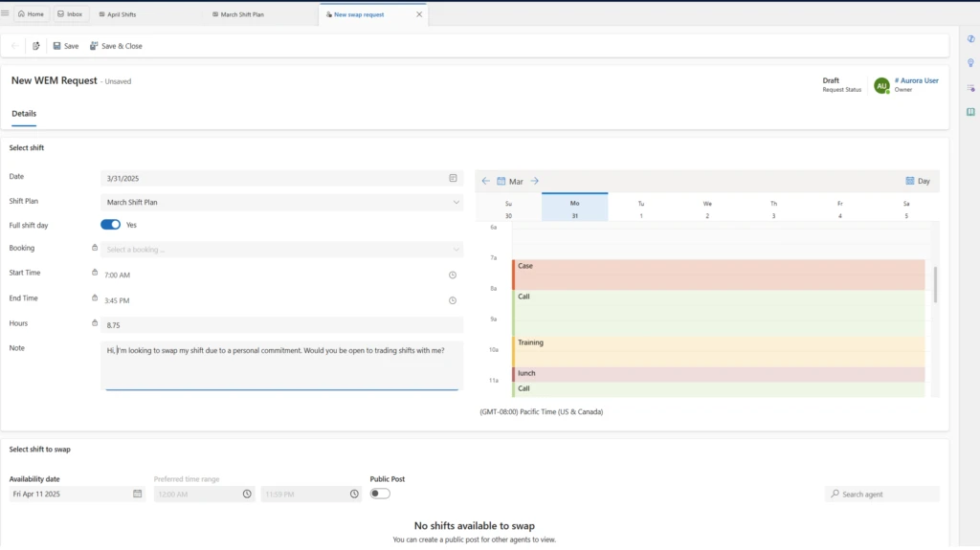Click the calendar vertical scrollbar
The width and height of the screenshot is (980, 550).
(935, 285)
